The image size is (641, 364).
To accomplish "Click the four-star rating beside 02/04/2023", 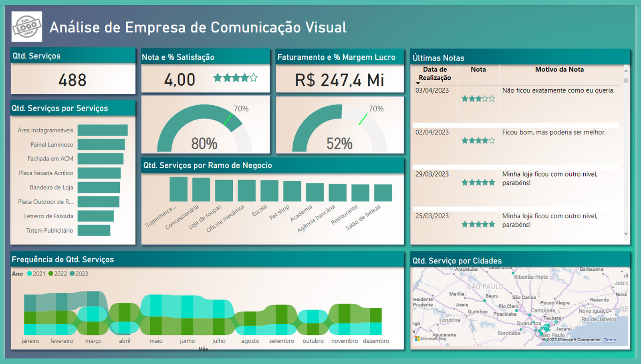I will click(478, 140).
